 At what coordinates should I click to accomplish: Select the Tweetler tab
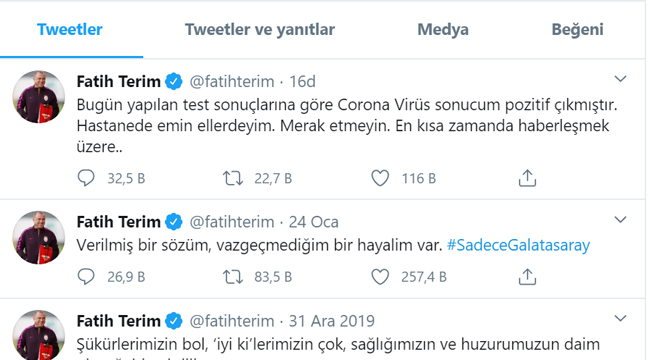70,29
